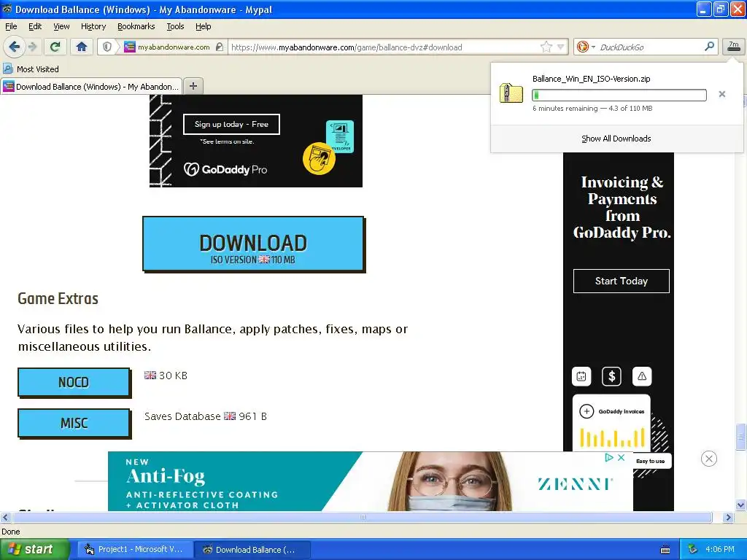747x560 pixels.
Task: Click the keyboard icon in system tray
Action: click(x=665, y=550)
